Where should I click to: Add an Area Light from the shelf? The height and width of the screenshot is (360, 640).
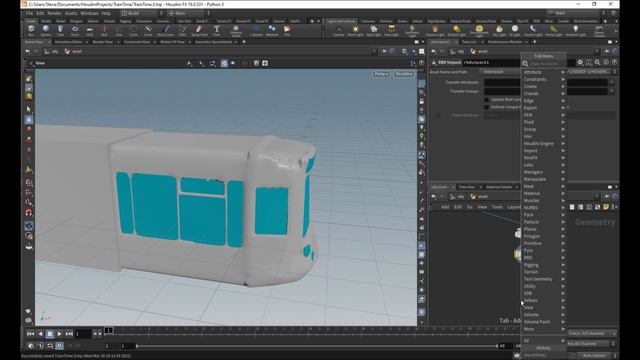(x=391, y=31)
